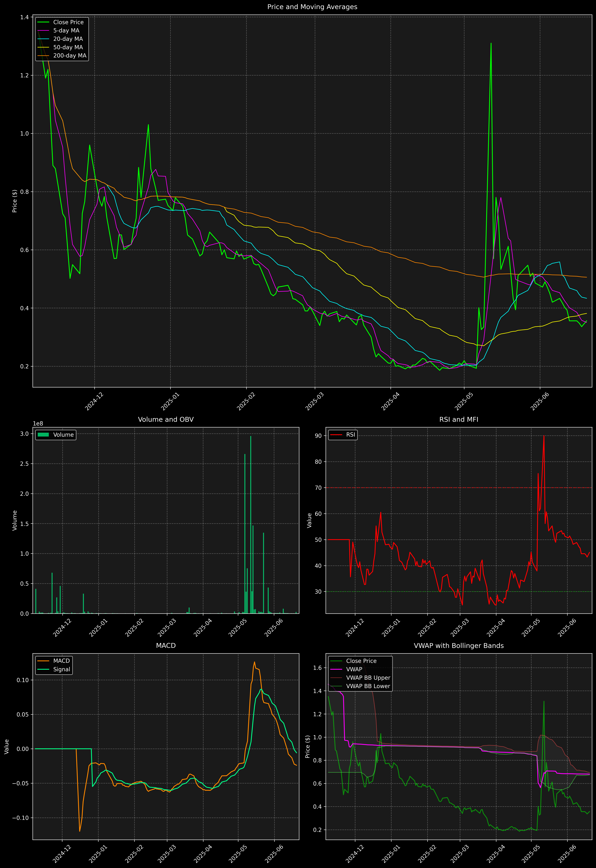This screenshot has width=596, height=868.
Task: Click the 'Price and Moving Averages' chart title
Action: tap(312, 7)
